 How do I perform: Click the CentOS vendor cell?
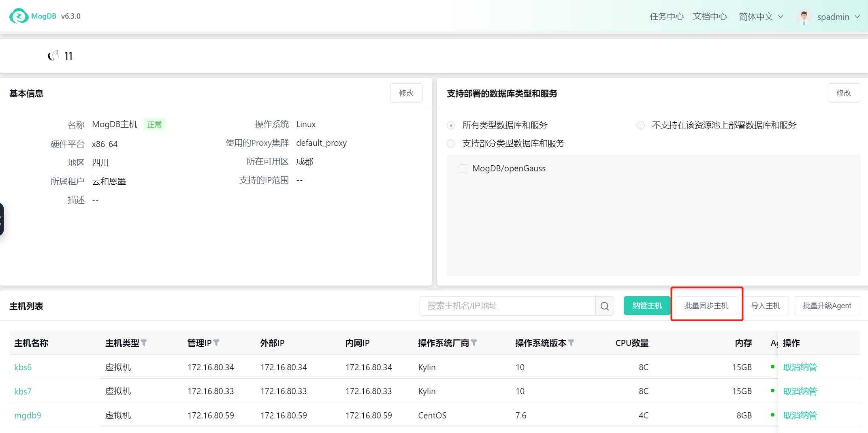tap(432, 416)
